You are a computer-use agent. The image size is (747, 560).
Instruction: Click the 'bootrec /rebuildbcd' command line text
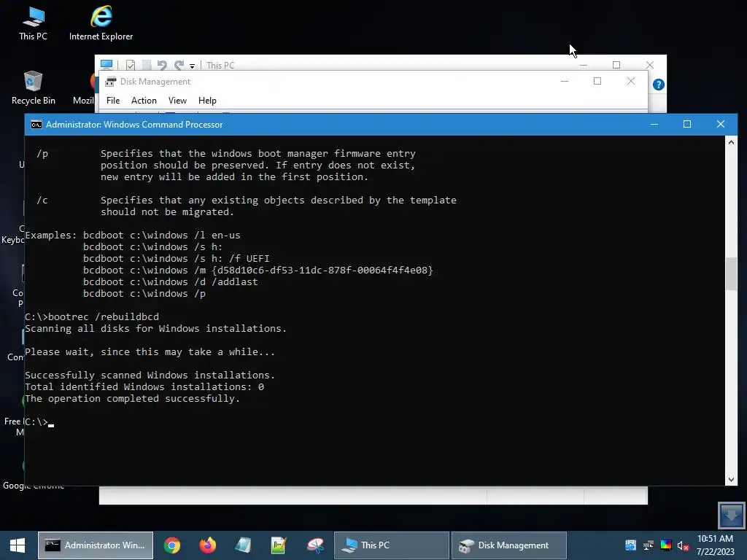[104, 316]
